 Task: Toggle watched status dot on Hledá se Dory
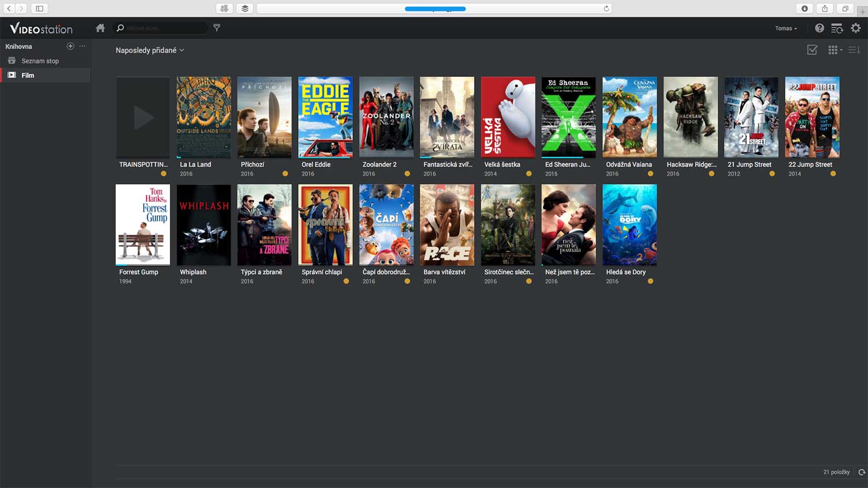tap(650, 281)
